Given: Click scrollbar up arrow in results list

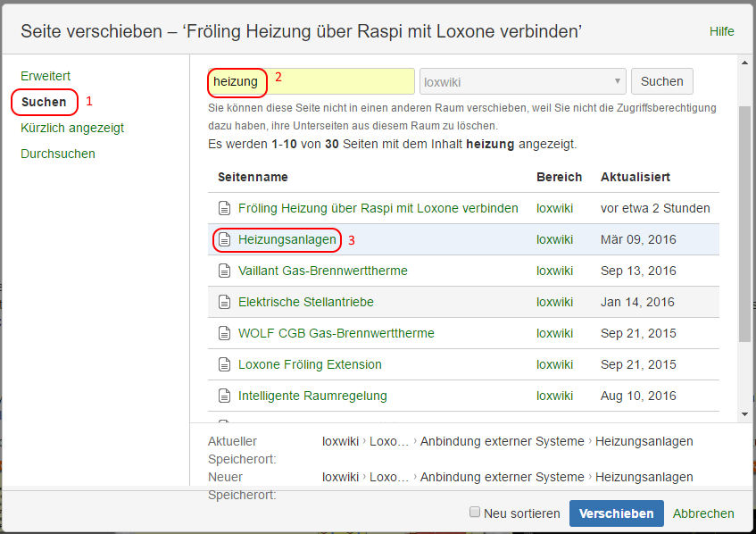Looking at the screenshot, I should point(745,63).
